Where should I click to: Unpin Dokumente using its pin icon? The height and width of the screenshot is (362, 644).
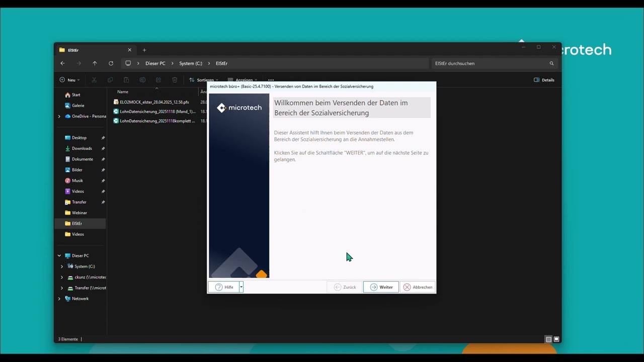(103, 159)
